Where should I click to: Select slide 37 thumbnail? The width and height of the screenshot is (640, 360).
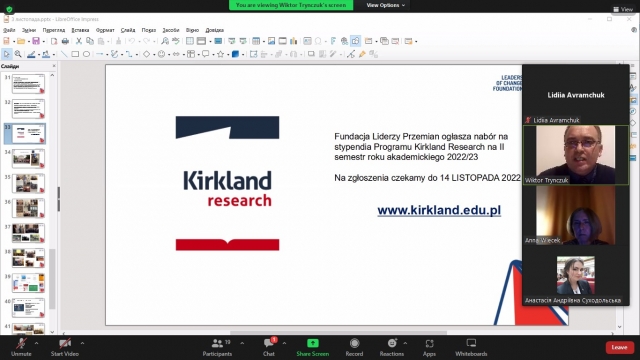[28, 233]
